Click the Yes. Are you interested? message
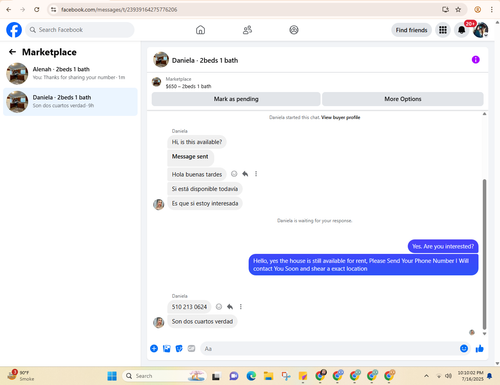 click(443, 246)
